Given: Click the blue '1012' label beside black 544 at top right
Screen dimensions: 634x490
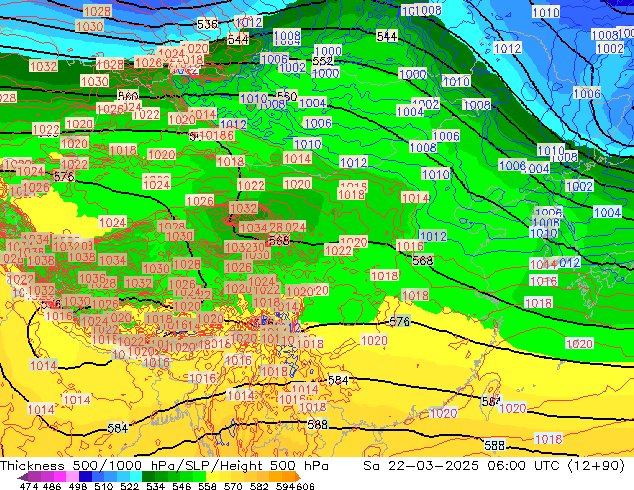Looking at the screenshot, I should coord(507,49).
